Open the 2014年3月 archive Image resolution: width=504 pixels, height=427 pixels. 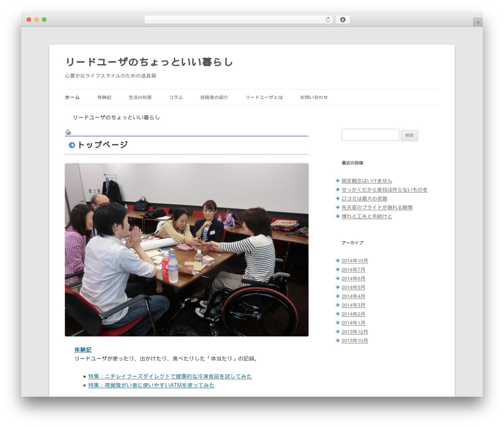coord(353,305)
